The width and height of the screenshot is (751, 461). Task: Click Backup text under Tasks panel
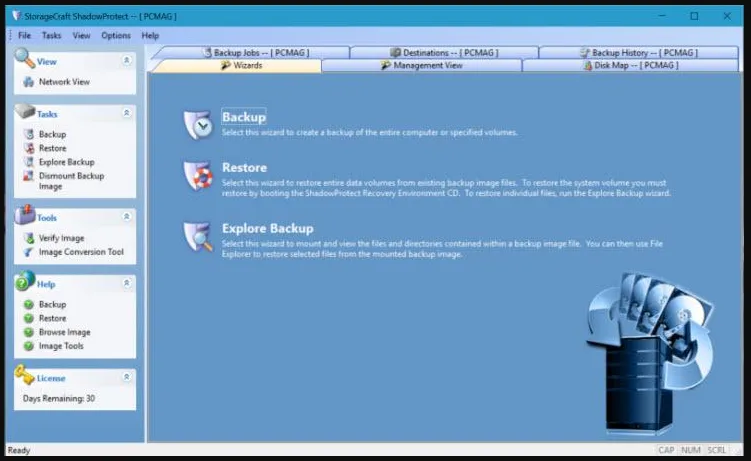pos(53,134)
